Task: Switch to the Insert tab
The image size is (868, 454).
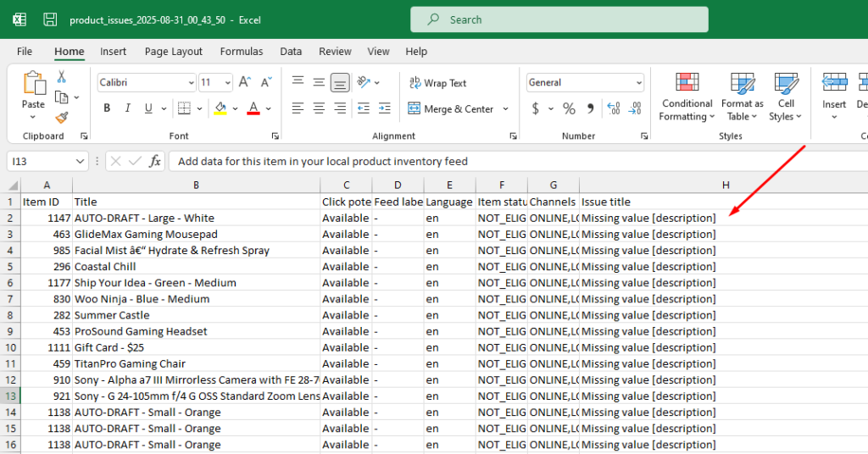Action: [x=113, y=52]
